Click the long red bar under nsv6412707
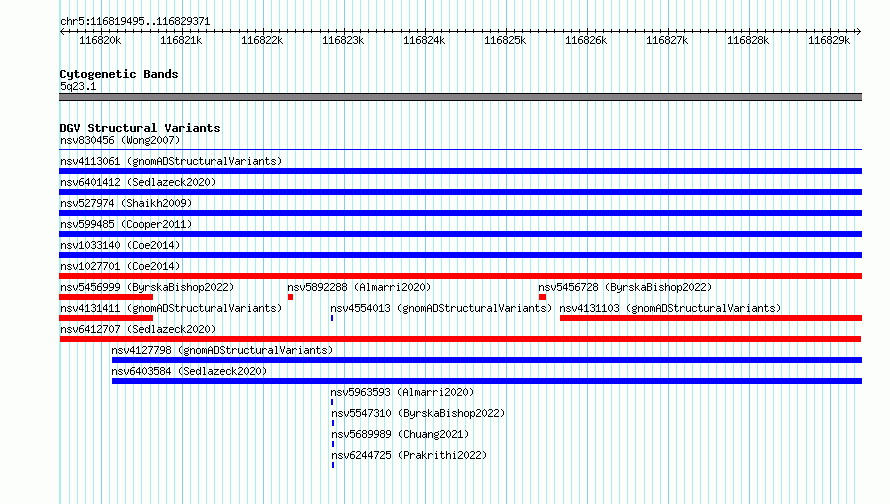 click(460, 339)
